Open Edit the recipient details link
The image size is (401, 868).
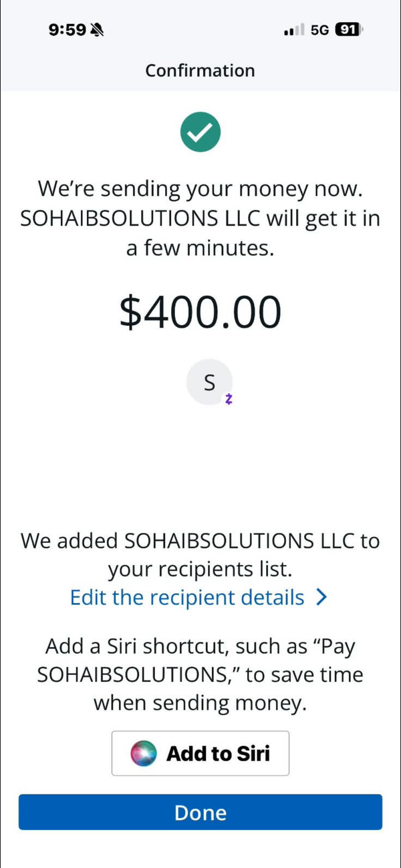click(187, 597)
